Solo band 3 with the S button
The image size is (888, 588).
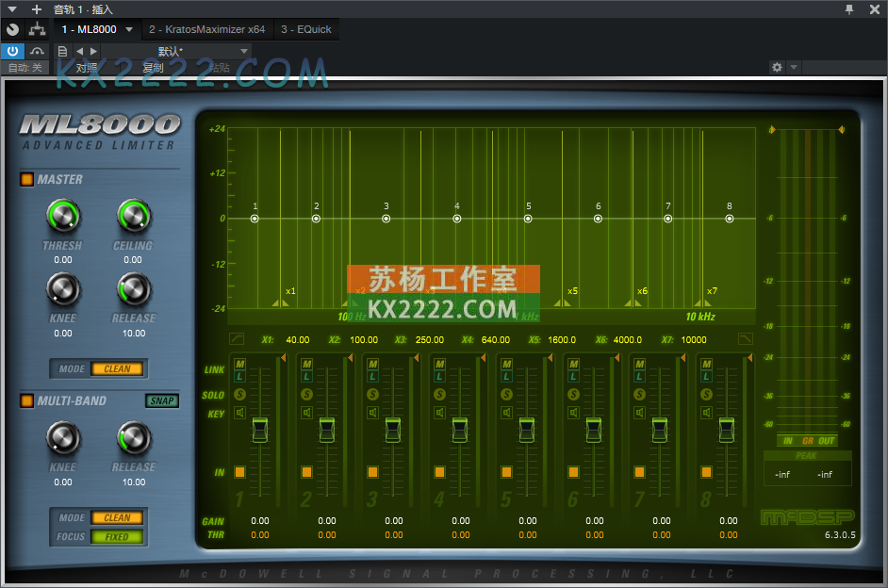372,394
